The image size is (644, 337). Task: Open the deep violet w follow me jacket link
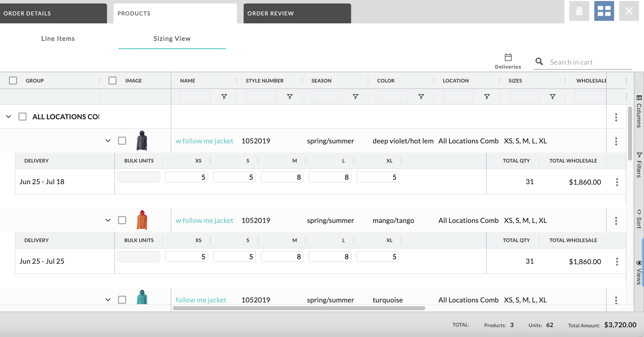204,141
